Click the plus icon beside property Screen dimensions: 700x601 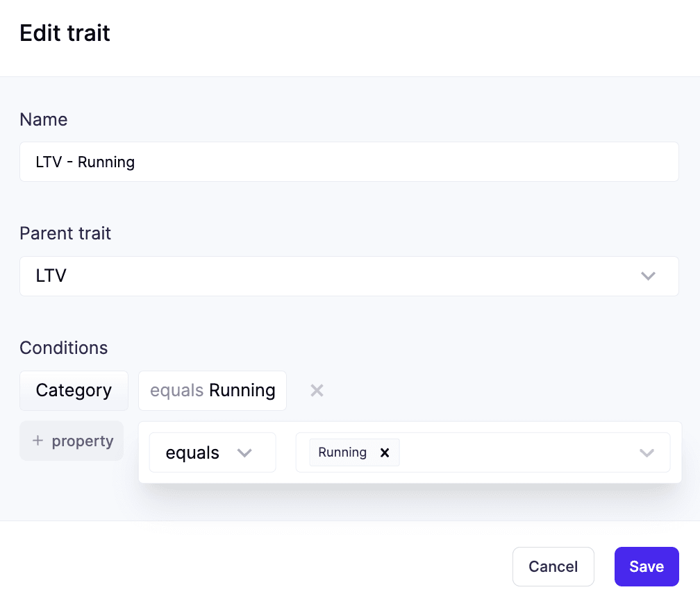tap(38, 441)
